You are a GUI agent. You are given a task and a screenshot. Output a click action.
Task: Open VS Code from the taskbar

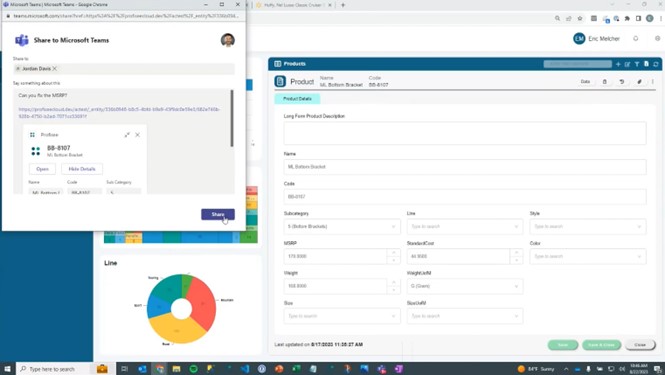point(245,369)
